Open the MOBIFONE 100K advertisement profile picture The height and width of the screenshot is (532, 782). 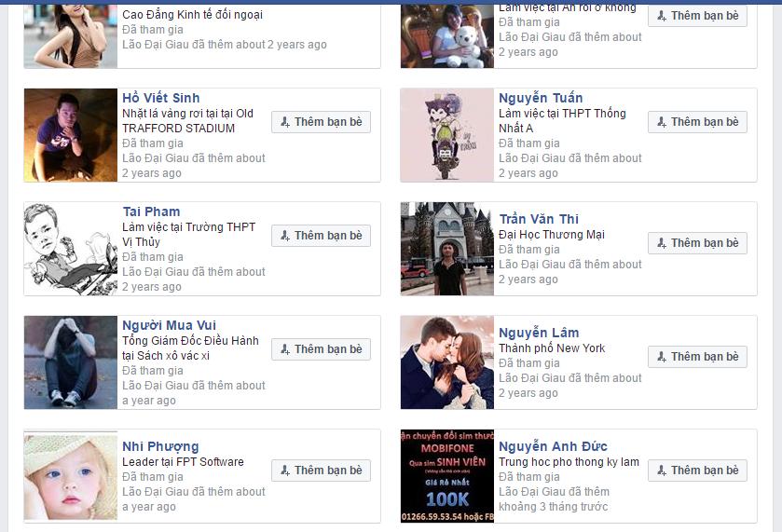pos(447,476)
